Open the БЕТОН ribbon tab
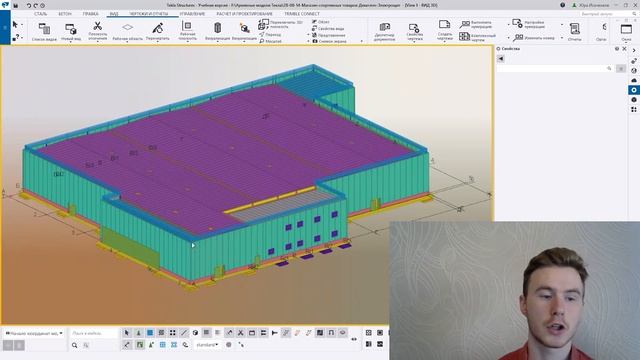Screen dimensions: 640x360 (64, 14)
